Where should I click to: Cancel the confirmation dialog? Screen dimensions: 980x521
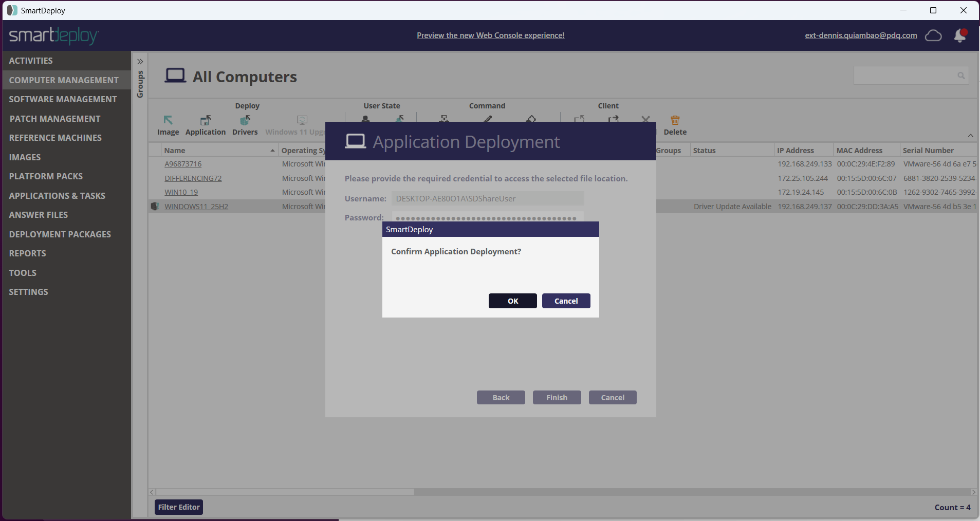[566, 301]
